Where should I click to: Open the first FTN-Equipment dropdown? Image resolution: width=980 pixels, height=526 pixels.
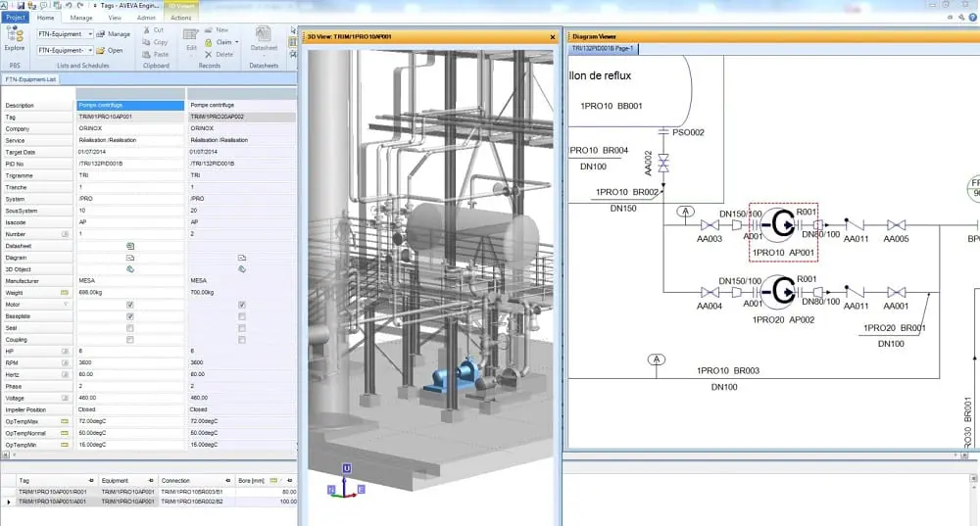point(90,34)
